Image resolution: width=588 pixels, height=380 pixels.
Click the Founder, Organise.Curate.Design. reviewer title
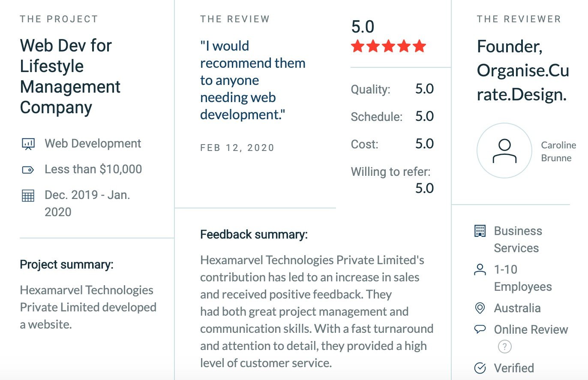tap(523, 70)
